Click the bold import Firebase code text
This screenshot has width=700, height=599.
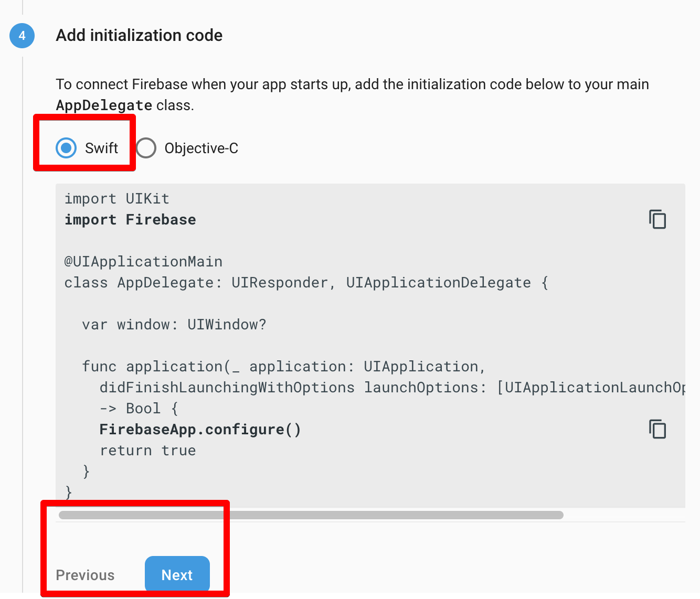[130, 220]
